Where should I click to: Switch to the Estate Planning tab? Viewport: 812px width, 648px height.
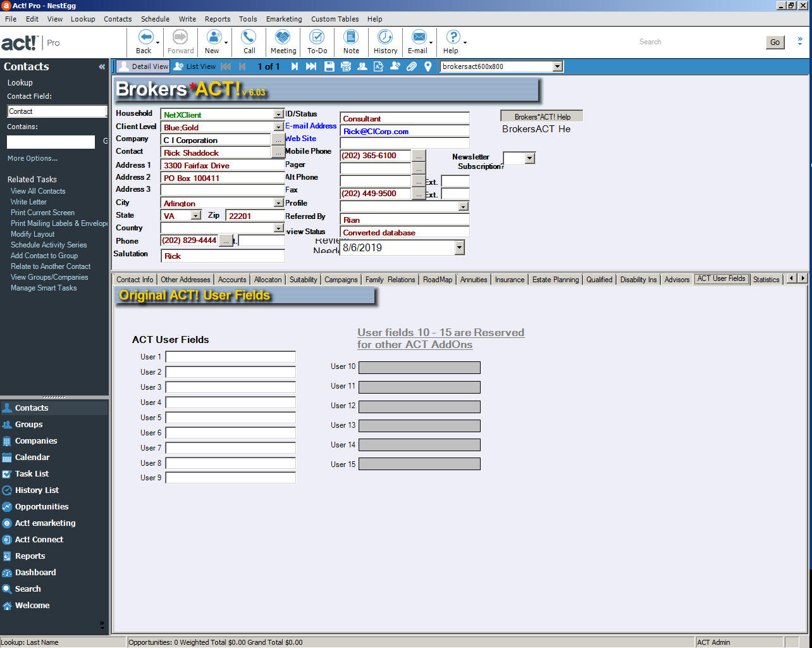coord(555,280)
